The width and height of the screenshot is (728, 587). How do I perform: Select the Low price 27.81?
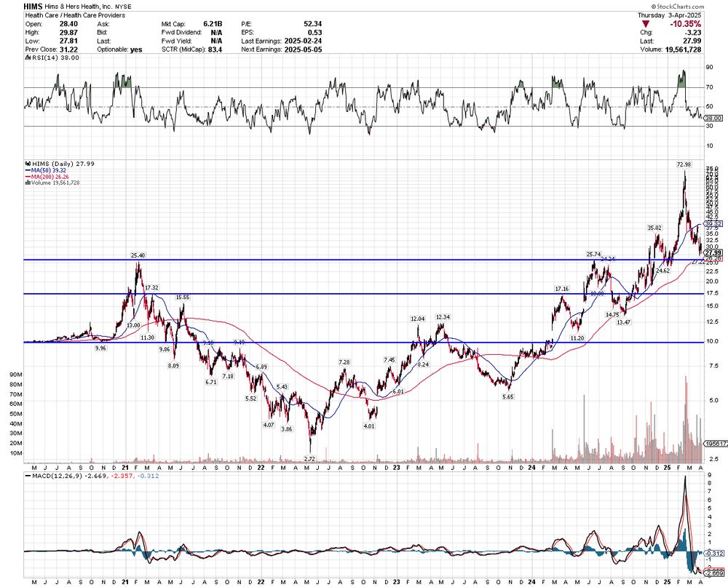(x=68, y=41)
